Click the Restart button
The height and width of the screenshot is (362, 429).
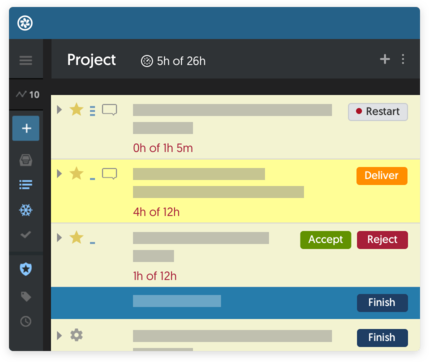pos(378,112)
